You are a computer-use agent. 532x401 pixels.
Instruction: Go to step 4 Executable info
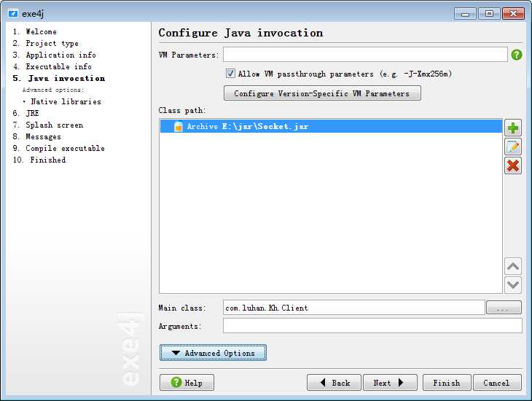pyautogui.click(x=52, y=66)
